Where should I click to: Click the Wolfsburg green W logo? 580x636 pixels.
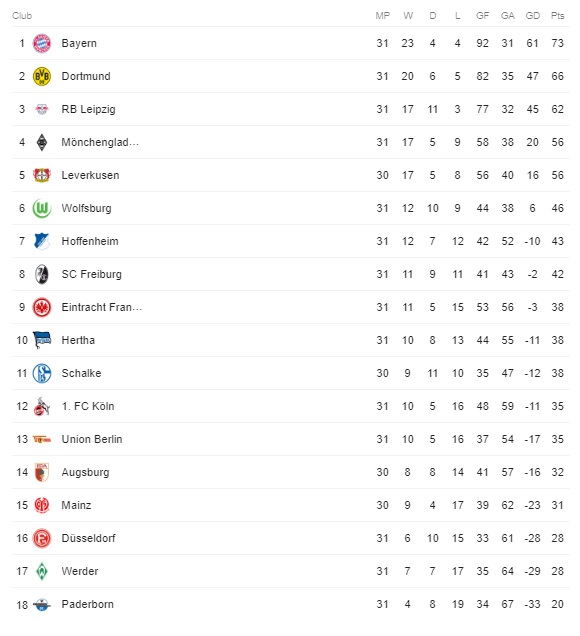click(42, 208)
